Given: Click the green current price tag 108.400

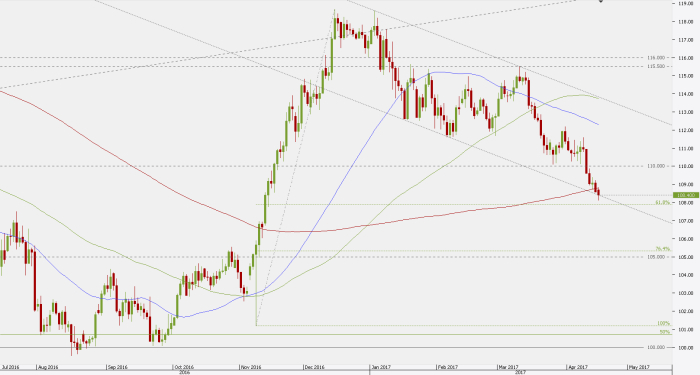Looking at the screenshot, I should tap(686, 195).
